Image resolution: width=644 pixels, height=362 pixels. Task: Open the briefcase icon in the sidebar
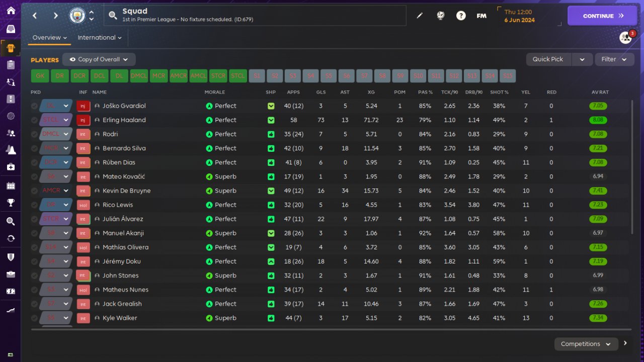11,274
